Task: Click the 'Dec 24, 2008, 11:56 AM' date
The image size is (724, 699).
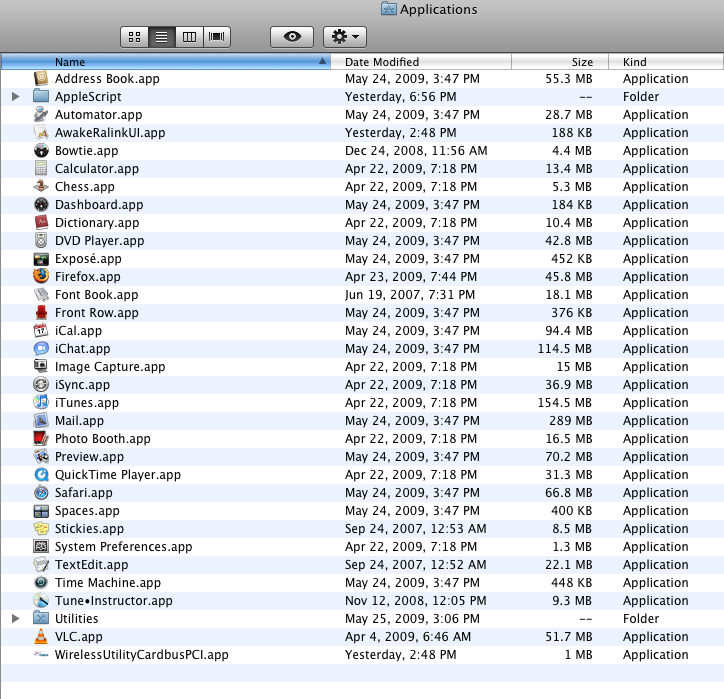Action: coord(416,151)
